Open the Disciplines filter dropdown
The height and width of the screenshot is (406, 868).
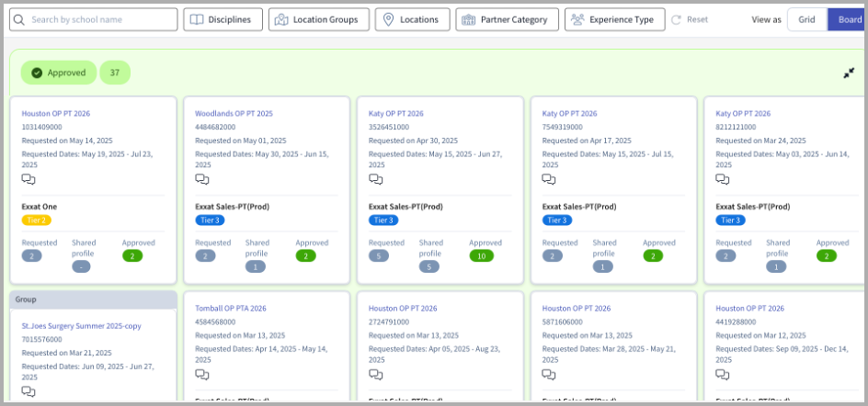(223, 20)
